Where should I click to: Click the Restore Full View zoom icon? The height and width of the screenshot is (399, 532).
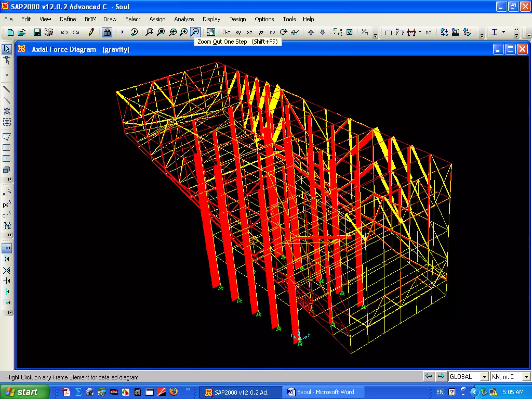[x=161, y=32]
